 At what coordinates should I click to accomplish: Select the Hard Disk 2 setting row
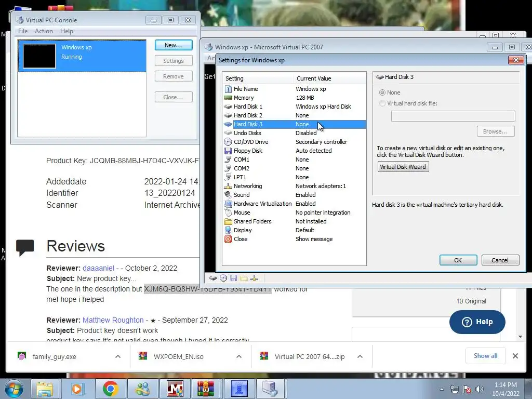(x=295, y=115)
